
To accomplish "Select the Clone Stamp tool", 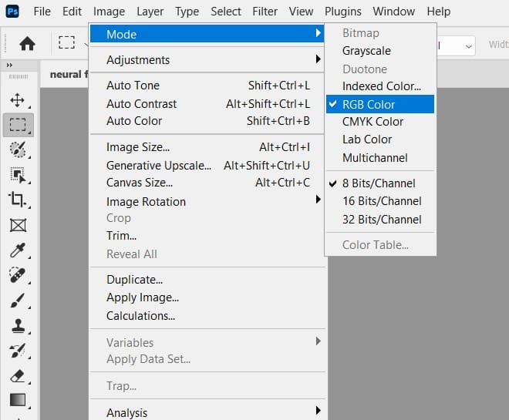I will tap(19, 325).
